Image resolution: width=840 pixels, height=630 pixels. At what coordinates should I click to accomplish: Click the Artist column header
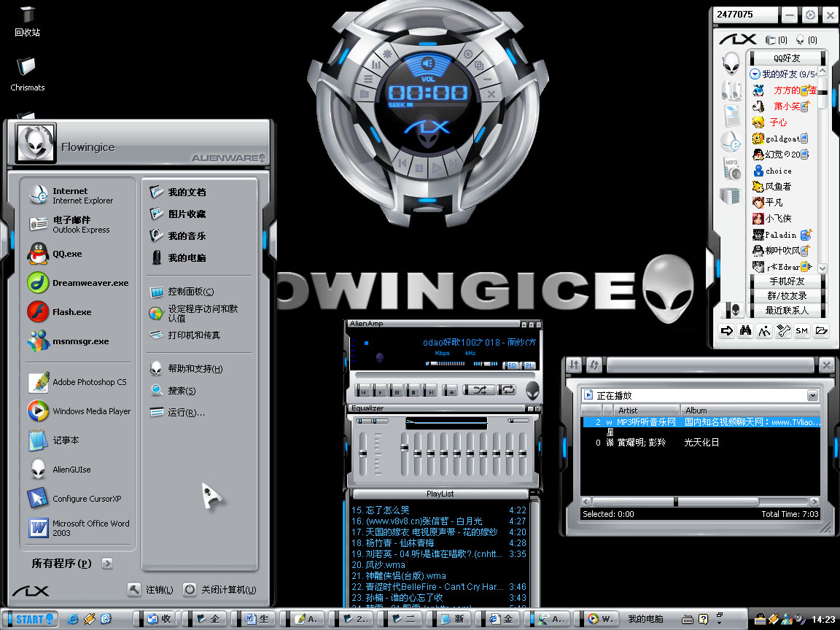click(x=647, y=411)
